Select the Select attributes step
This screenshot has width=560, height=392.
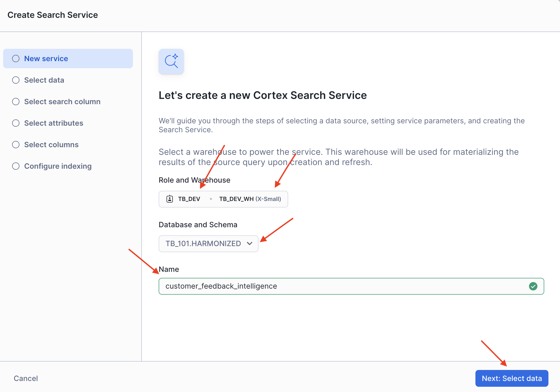point(54,123)
